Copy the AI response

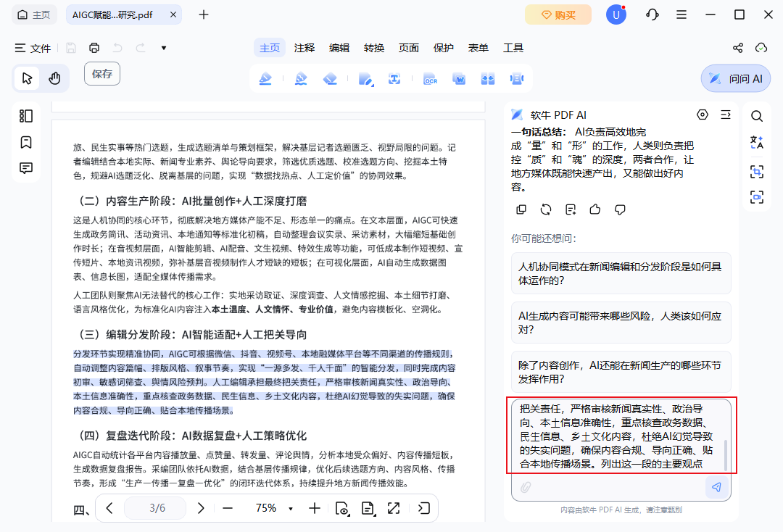tap(521, 209)
